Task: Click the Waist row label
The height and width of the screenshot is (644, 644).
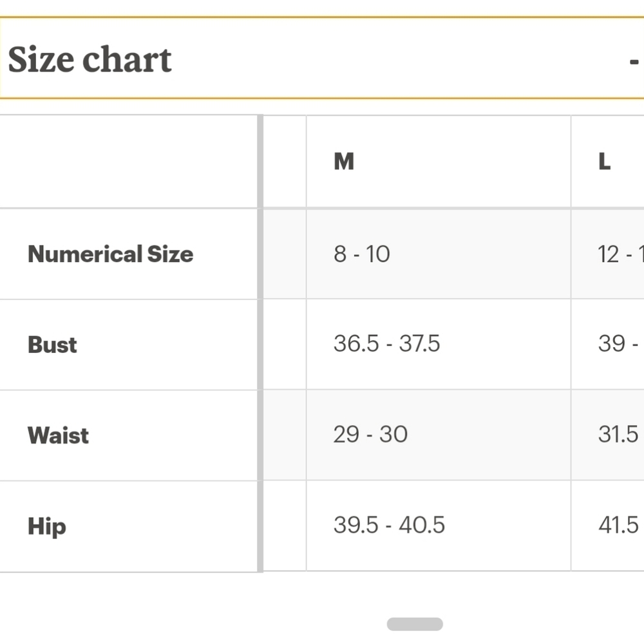Action: click(x=58, y=435)
